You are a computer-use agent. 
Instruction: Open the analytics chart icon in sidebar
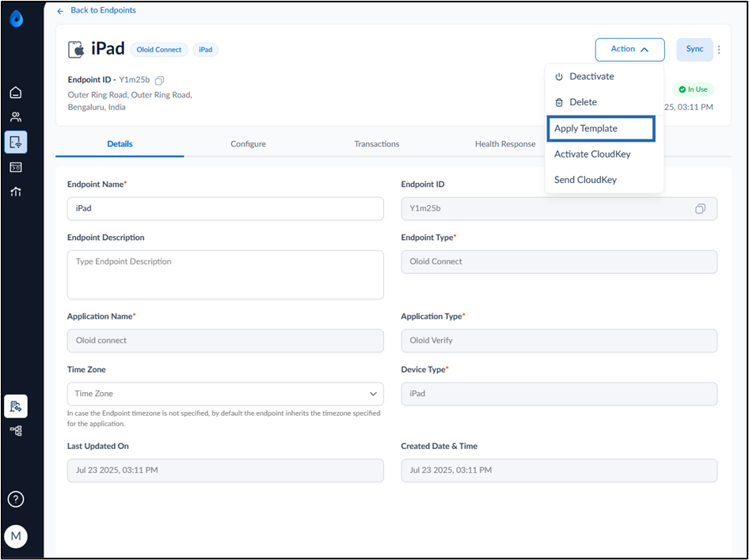(x=16, y=192)
